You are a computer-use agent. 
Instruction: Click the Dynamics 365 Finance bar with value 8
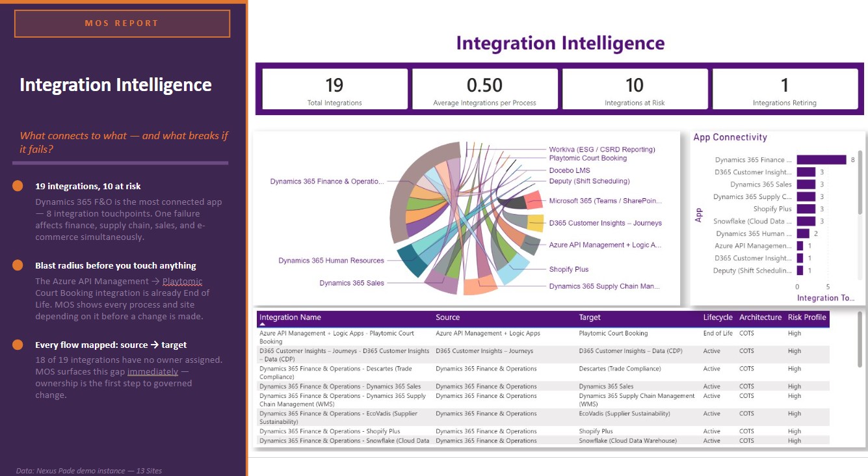(x=821, y=160)
